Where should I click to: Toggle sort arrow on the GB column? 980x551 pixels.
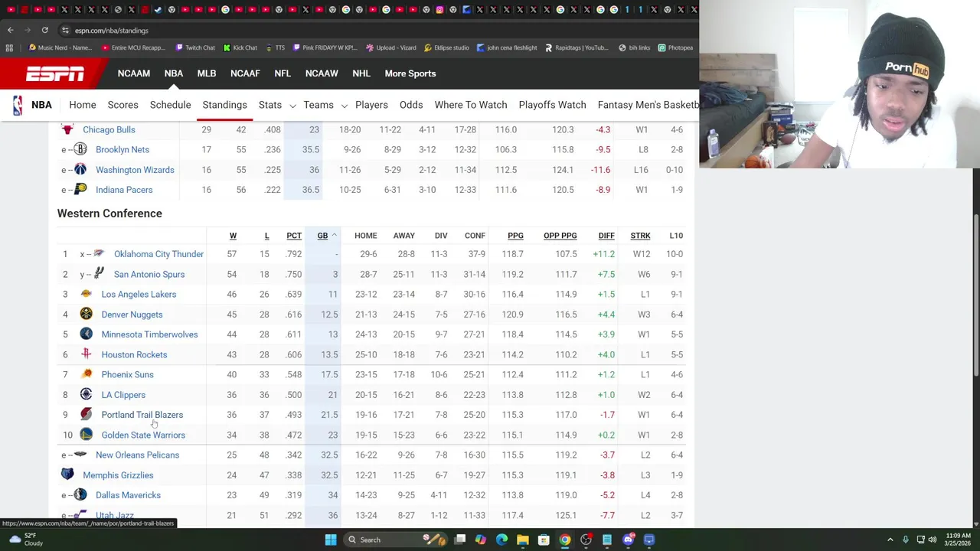(x=334, y=236)
